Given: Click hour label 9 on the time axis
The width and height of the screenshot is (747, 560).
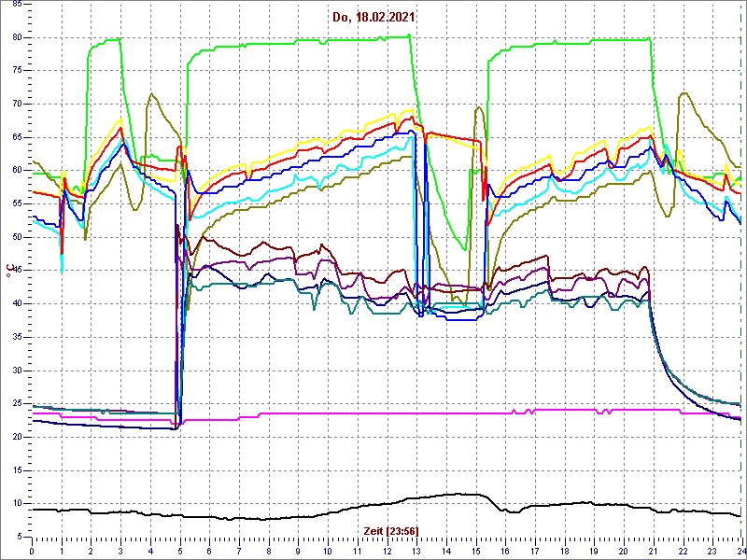Looking at the screenshot, I should (x=298, y=551).
